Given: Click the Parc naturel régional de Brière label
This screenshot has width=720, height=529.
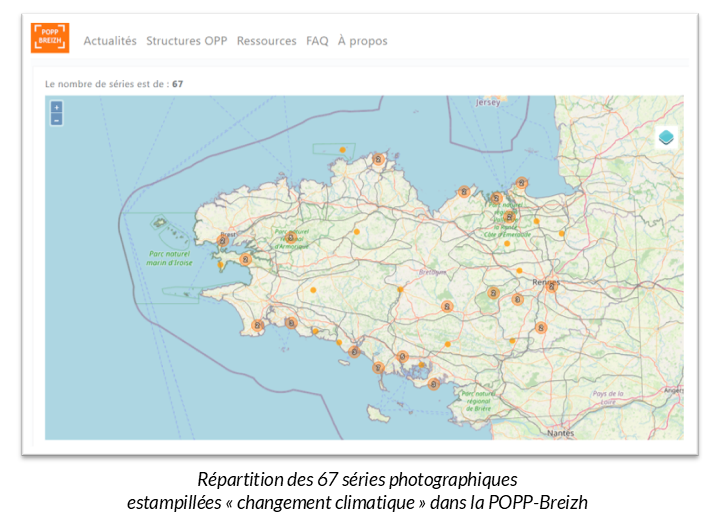Looking at the screenshot, I should click(478, 401).
